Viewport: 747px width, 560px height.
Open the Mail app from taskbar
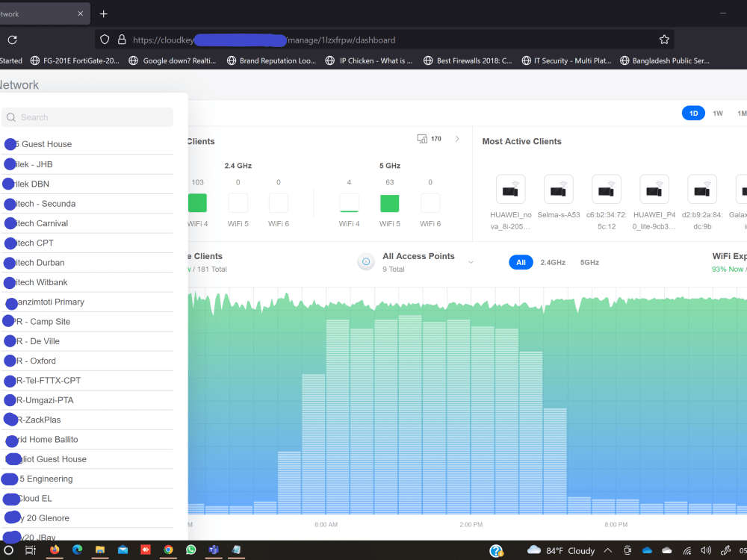pyautogui.click(x=123, y=550)
